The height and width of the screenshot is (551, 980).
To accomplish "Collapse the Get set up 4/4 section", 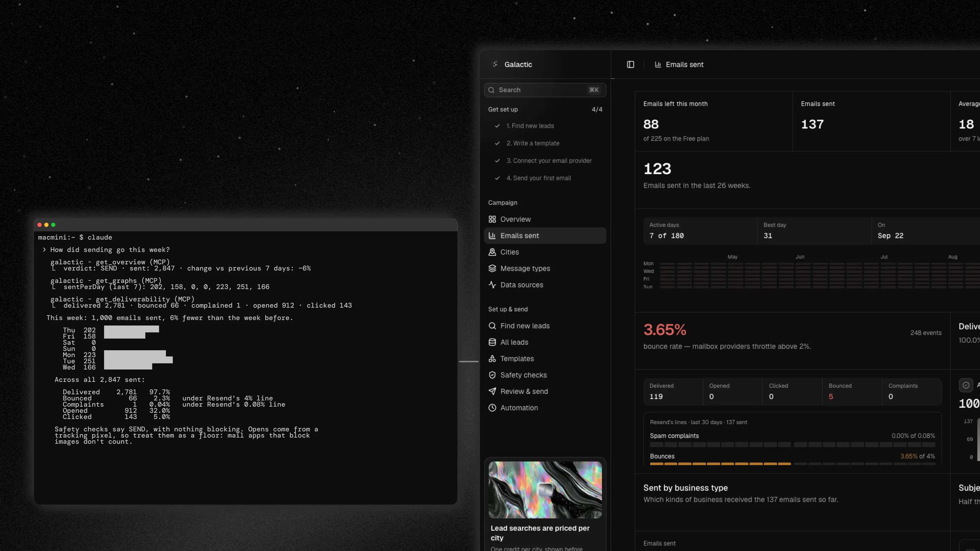I will pos(545,109).
